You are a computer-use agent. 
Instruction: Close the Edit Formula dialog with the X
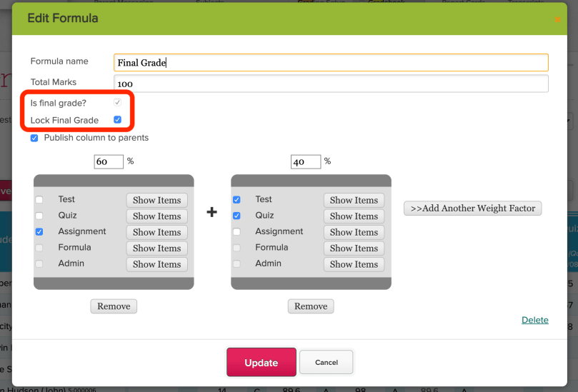[x=557, y=19]
